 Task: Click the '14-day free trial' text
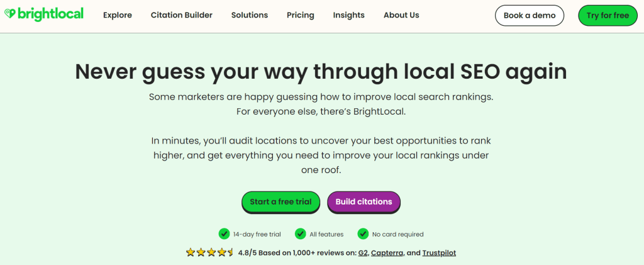[257, 234]
